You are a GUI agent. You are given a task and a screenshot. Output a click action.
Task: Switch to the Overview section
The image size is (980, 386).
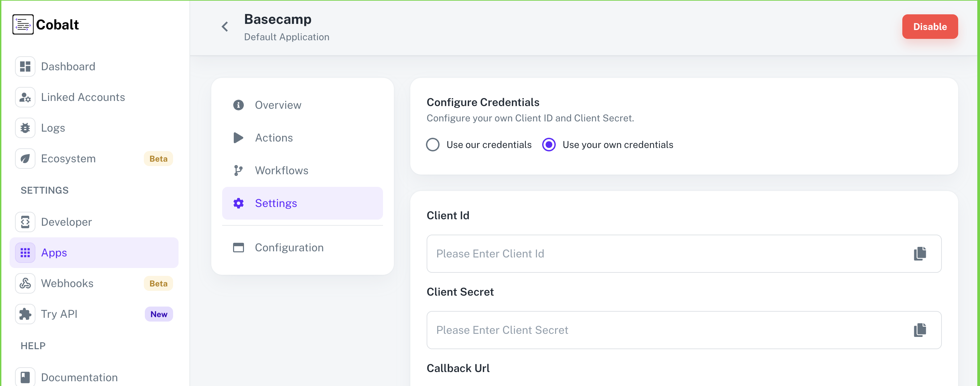coord(278,105)
